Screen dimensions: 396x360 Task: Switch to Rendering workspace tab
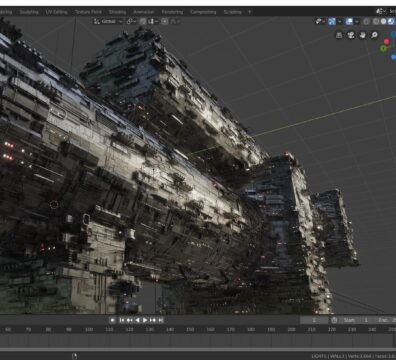pyautogui.click(x=172, y=12)
